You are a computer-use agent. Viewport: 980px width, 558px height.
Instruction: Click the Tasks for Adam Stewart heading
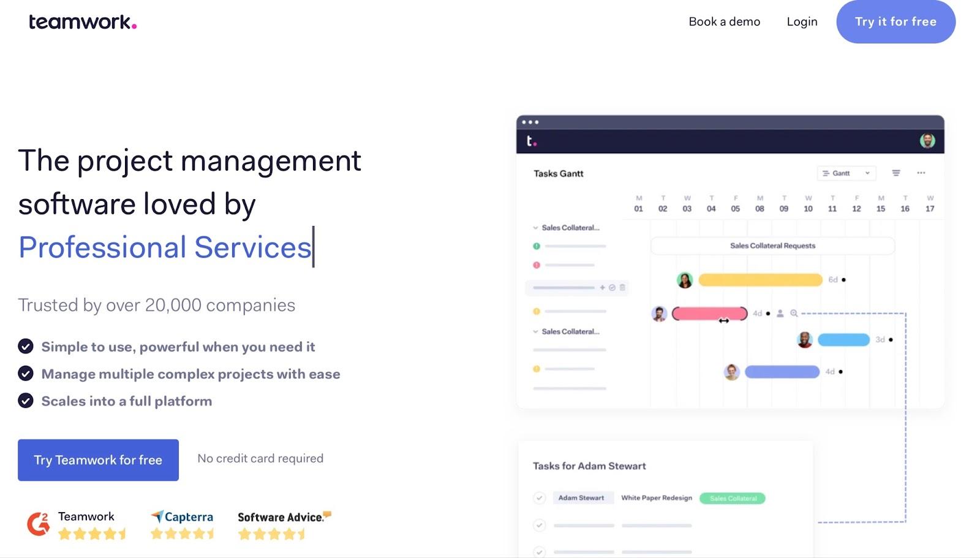pos(589,466)
